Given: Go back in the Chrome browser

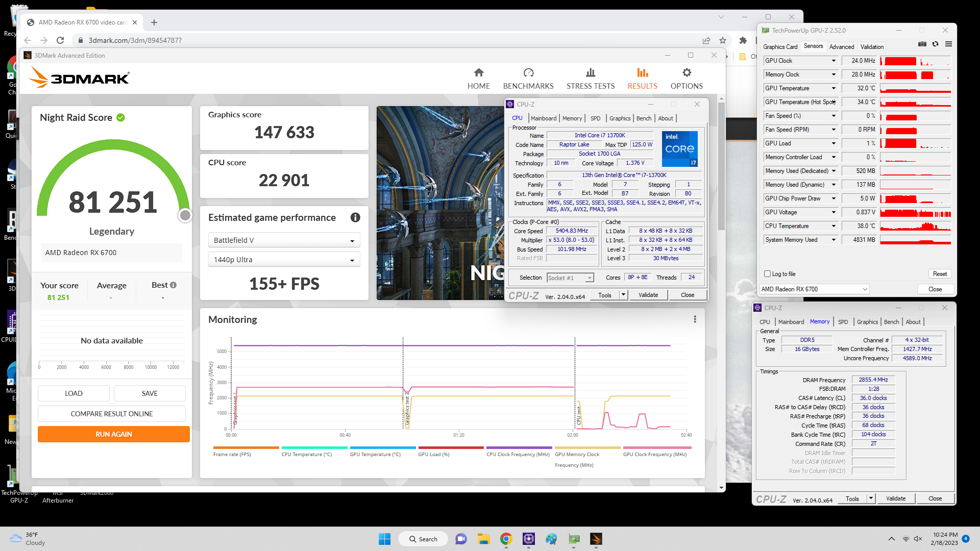Looking at the screenshot, I should [x=28, y=40].
